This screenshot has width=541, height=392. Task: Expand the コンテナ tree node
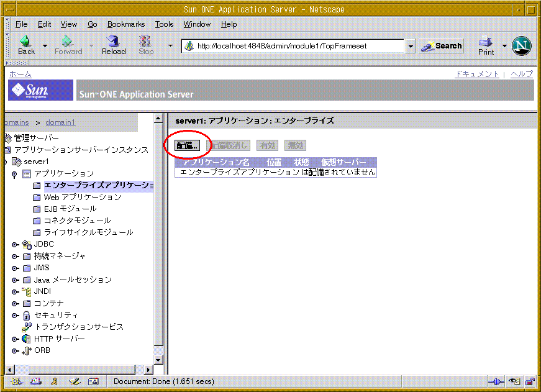(15, 304)
